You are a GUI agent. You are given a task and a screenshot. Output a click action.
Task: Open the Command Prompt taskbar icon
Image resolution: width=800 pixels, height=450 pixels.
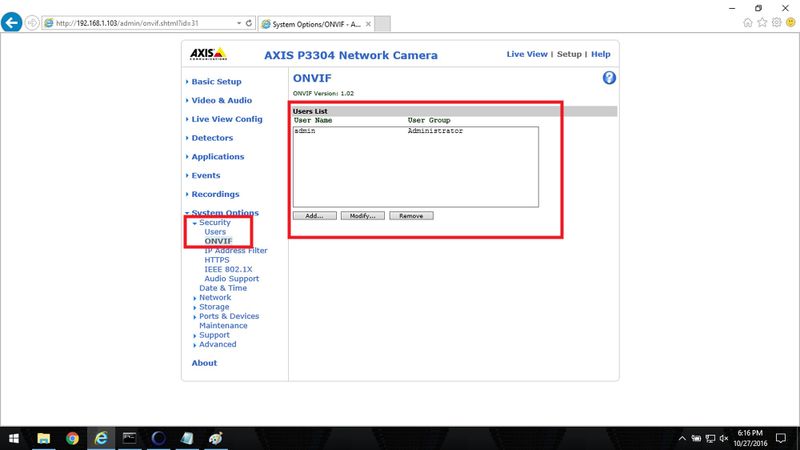[129, 438]
